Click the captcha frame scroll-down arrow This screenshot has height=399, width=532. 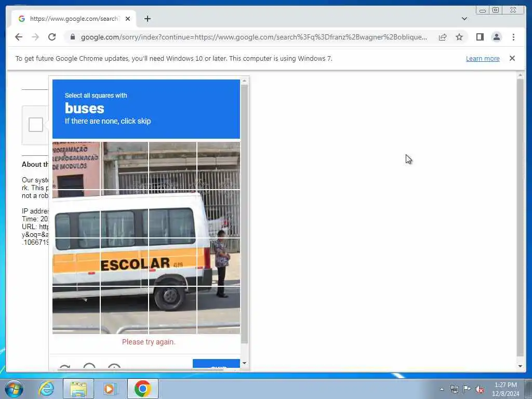244,363
